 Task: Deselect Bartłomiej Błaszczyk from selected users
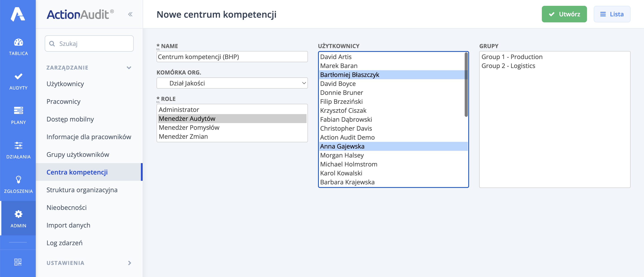pyautogui.click(x=350, y=75)
